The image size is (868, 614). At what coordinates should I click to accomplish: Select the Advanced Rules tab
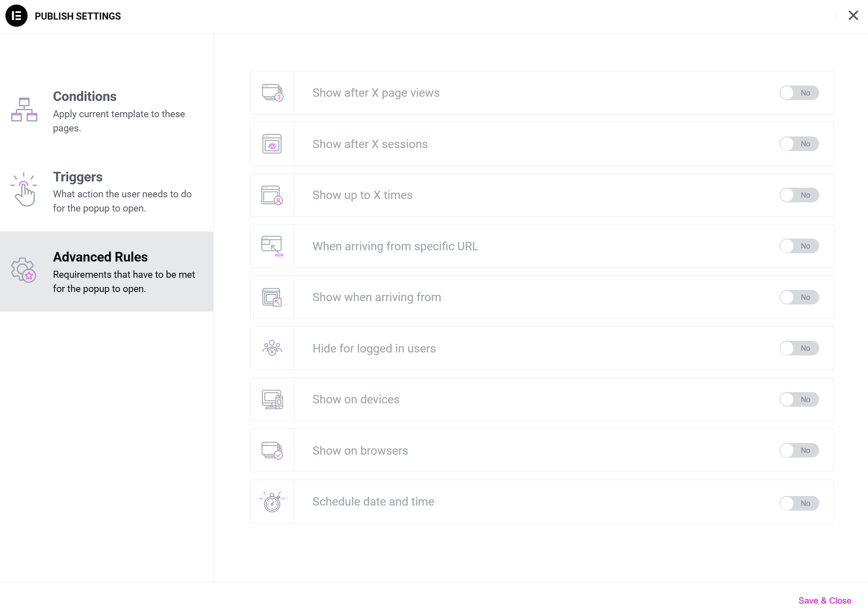(106, 272)
